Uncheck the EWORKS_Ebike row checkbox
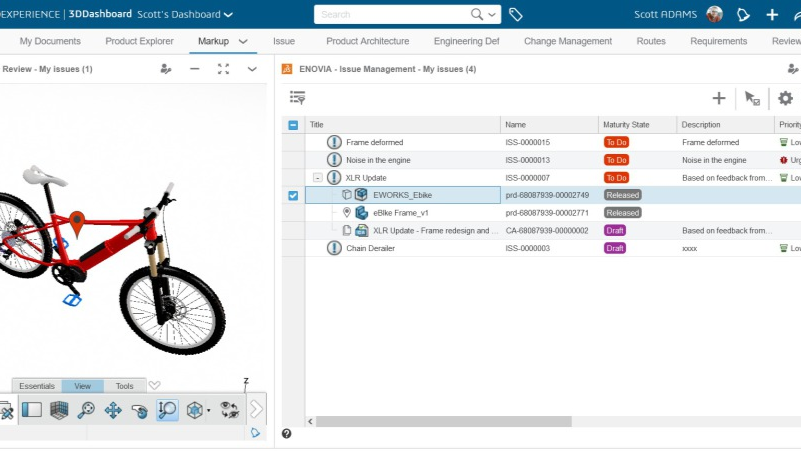The height and width of the screenshot is (451, 801). [x=293, y=195]
